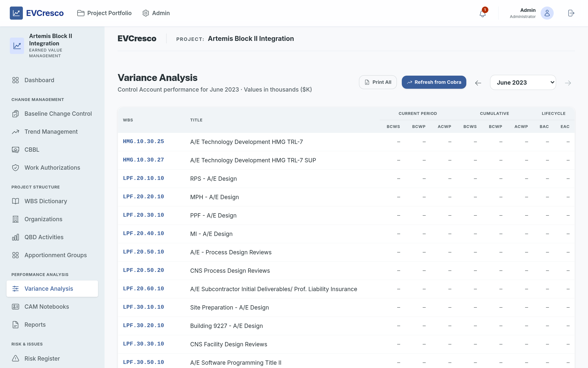The height and width of the screenshot is (368, 588).
Task: Open control account LPF.30.50.10
Action: (143, 362)
